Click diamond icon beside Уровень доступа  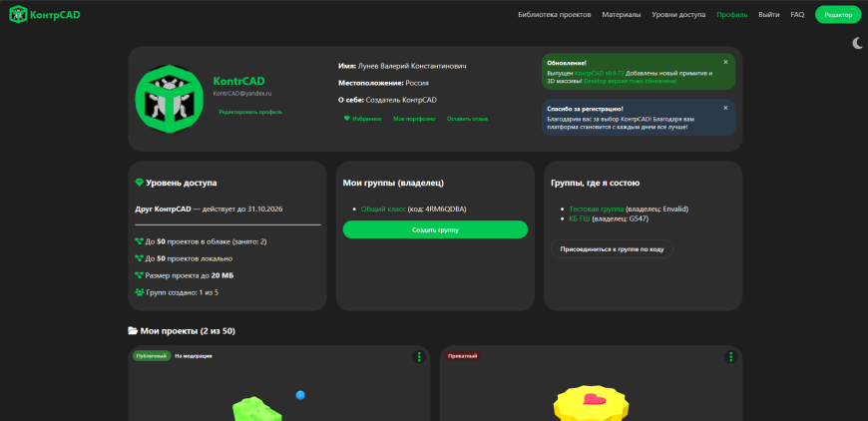coord(139,182)
